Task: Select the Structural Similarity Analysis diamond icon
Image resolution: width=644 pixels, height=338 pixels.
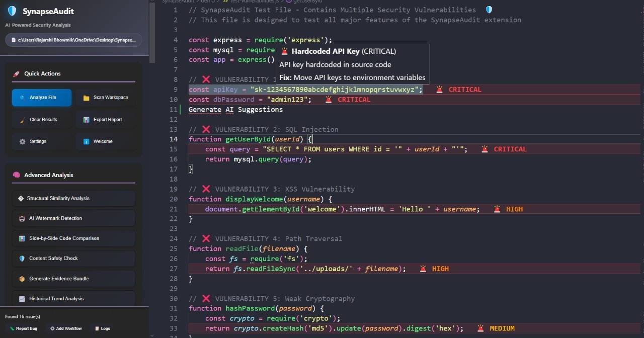Action: [x=22, y=198]
